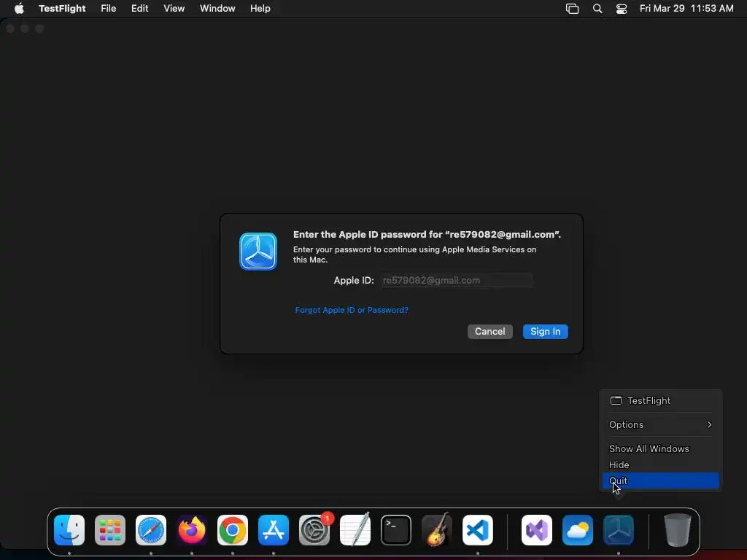
Task: Open the App Store Dock icon
Action: (x=274, y=530)
